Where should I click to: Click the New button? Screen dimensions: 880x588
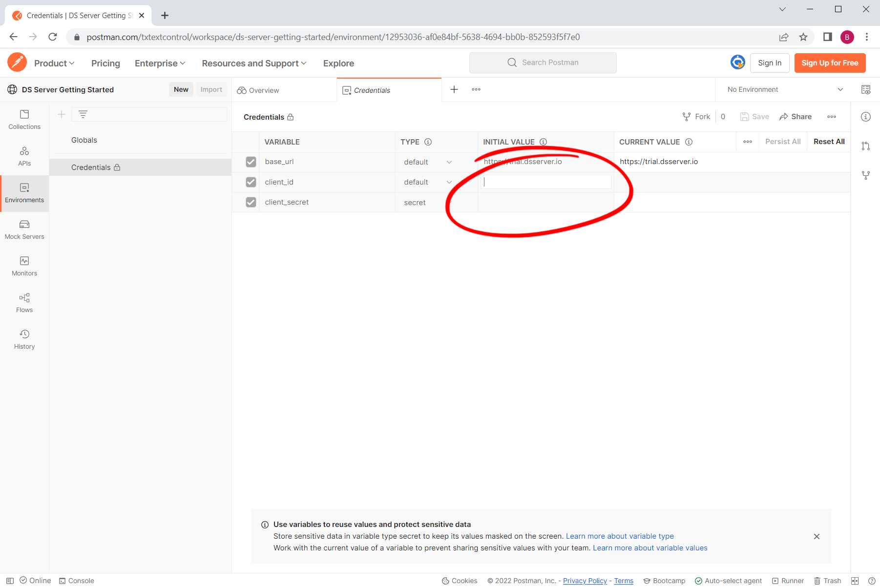coord(181,89)
